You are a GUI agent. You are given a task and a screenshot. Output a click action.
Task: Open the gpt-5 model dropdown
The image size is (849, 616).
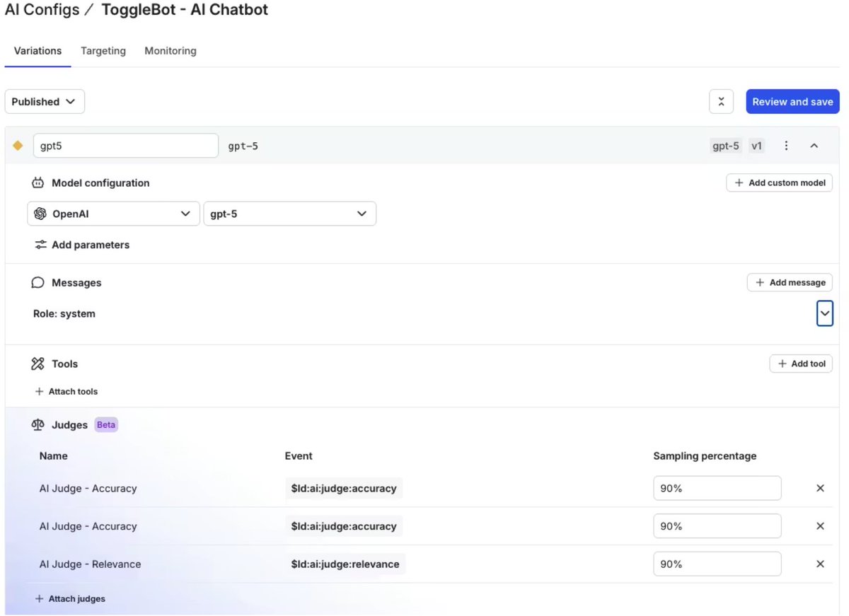(x=289, y=214)
